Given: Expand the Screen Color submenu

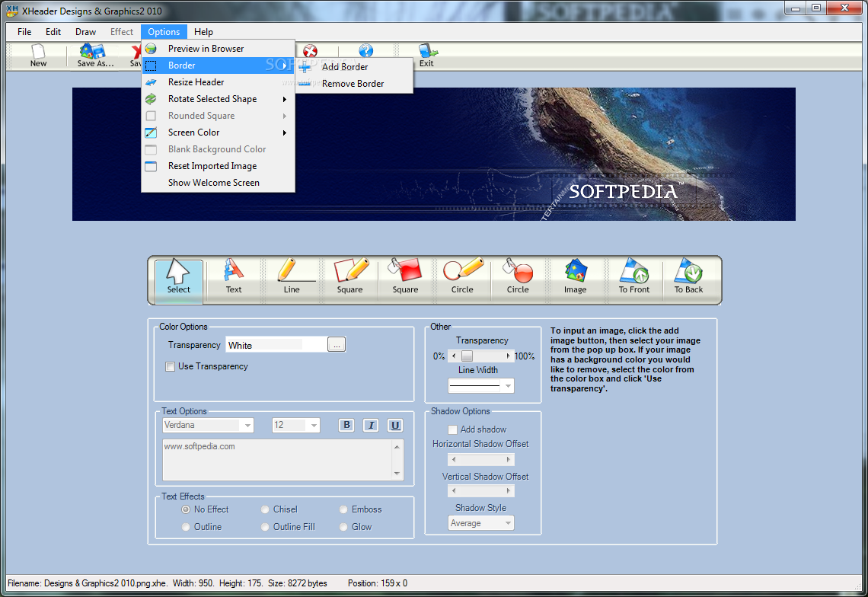Looking at the screenshot, I should (x=285, y=132).
